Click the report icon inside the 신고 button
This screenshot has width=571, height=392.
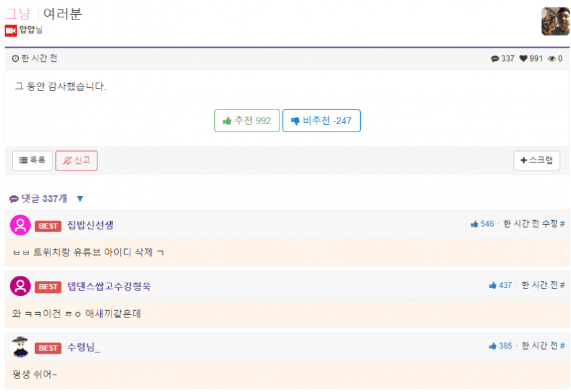click(x=67, y=160)
